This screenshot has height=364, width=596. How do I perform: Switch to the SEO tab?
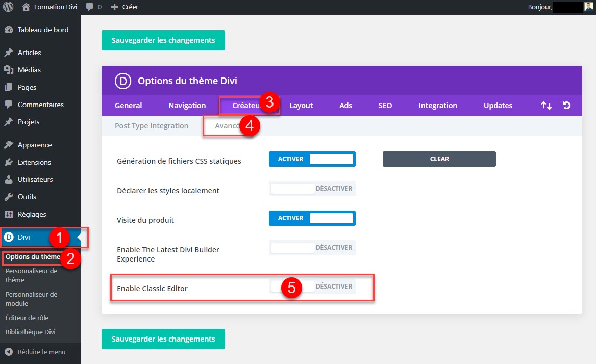coord(385,106)
